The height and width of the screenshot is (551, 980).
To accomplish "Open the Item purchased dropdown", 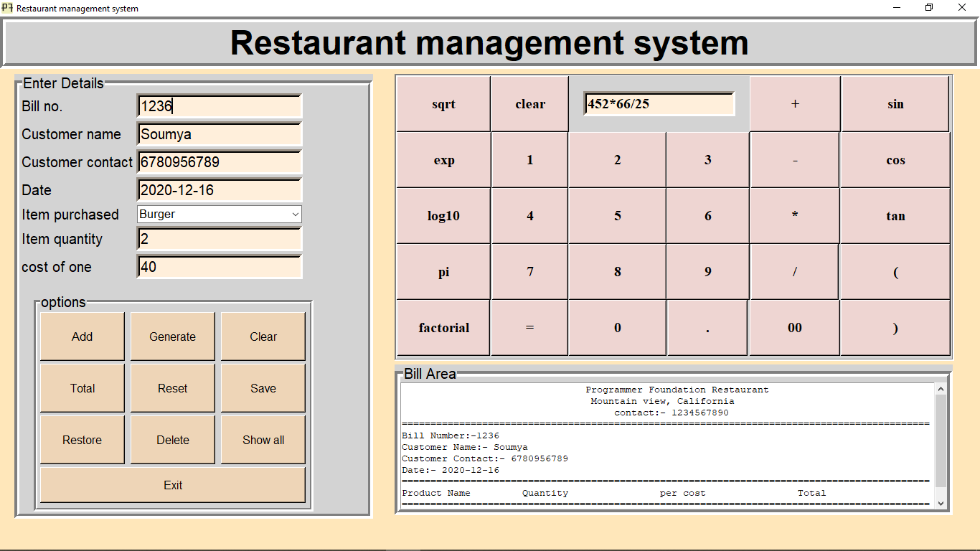I will pos(296,215).
